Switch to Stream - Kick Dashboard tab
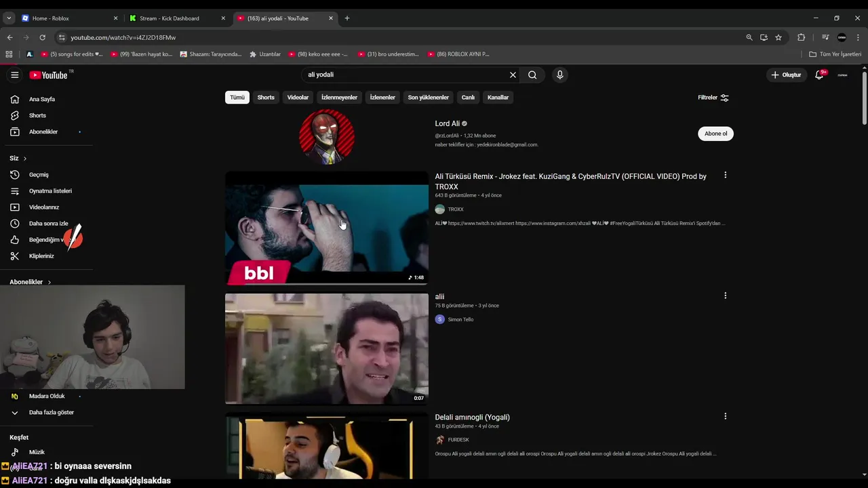 click(x=178, y=18)
